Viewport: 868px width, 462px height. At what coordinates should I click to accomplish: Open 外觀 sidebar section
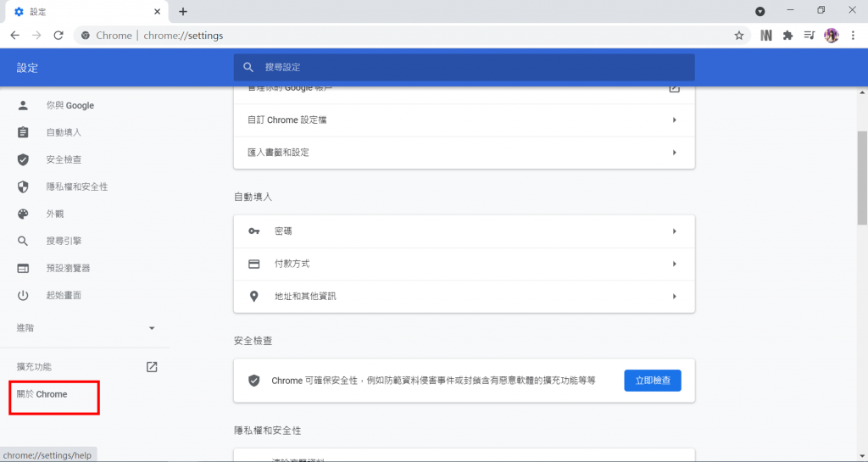coord(55,214)
